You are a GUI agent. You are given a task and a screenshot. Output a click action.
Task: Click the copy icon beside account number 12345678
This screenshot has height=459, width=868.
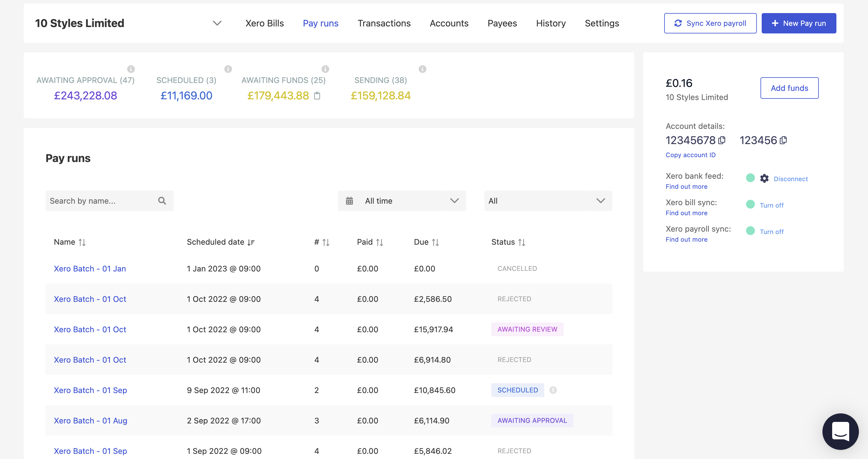tap(722, 140)
